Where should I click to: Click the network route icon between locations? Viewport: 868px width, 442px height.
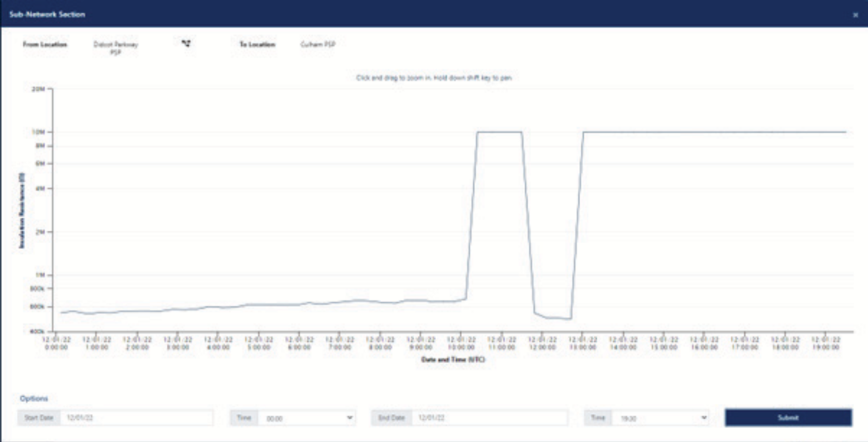tap(186, 43)
